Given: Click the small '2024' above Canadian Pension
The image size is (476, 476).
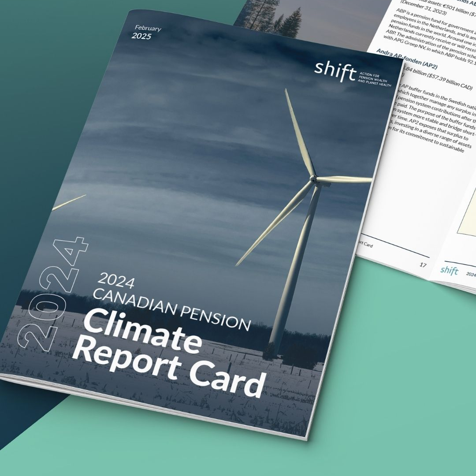Looking at the screenshot, I should tap(116, 280).
